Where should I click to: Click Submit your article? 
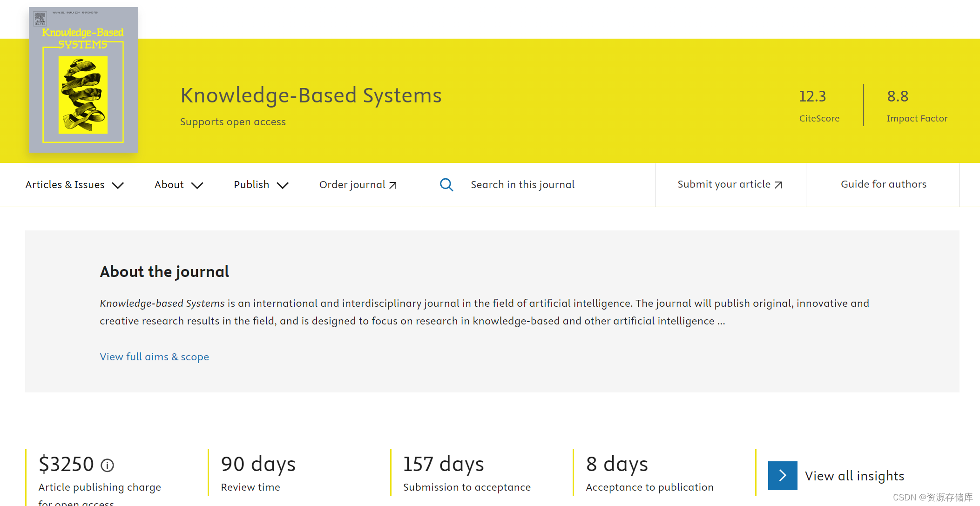pyautogui.click(x=724, y=184)
